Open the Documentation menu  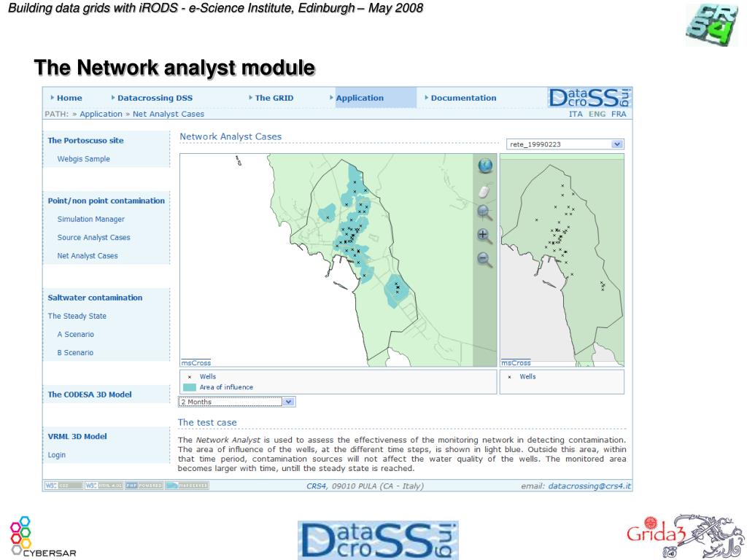point(463,98)
